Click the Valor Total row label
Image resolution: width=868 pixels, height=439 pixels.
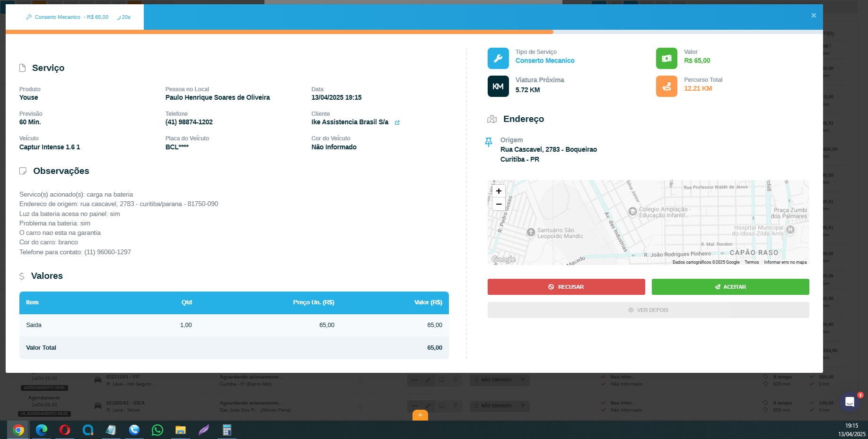(x=41, y=348)
